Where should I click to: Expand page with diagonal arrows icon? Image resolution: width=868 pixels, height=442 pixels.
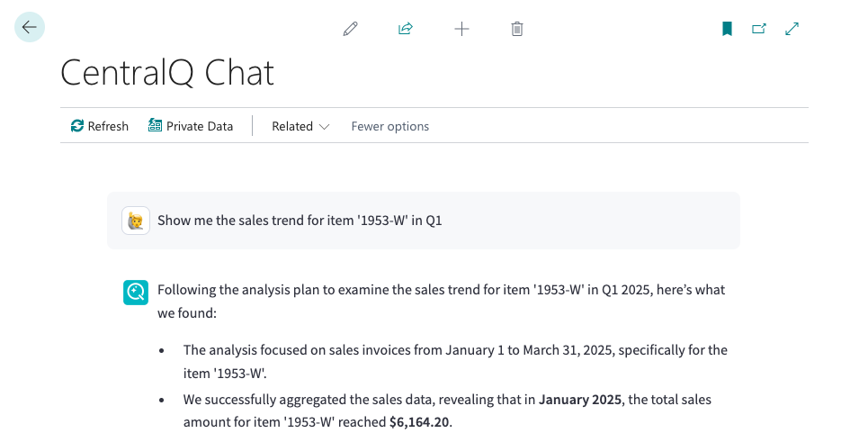pyautogui.click(x=792, y=29)
